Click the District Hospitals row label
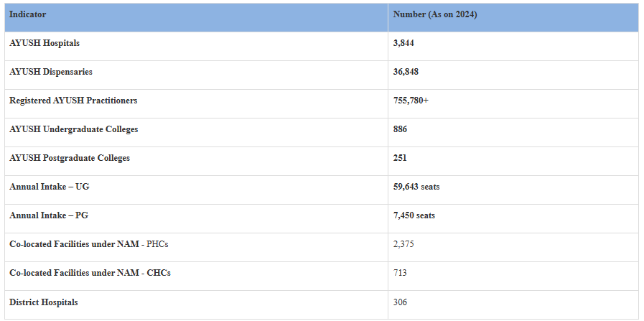Viewport: 644px width, 321px height. tap(44, 302)
